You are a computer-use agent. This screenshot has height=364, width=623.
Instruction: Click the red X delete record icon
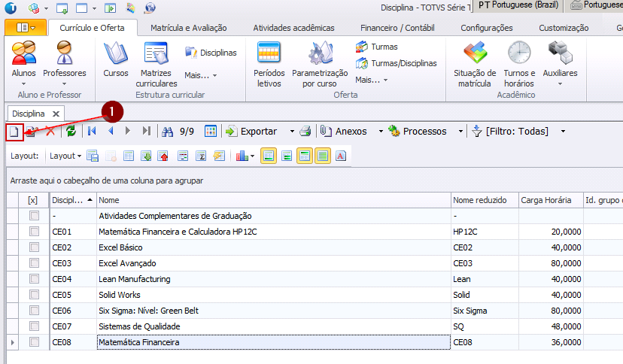(x=50, y=132)
